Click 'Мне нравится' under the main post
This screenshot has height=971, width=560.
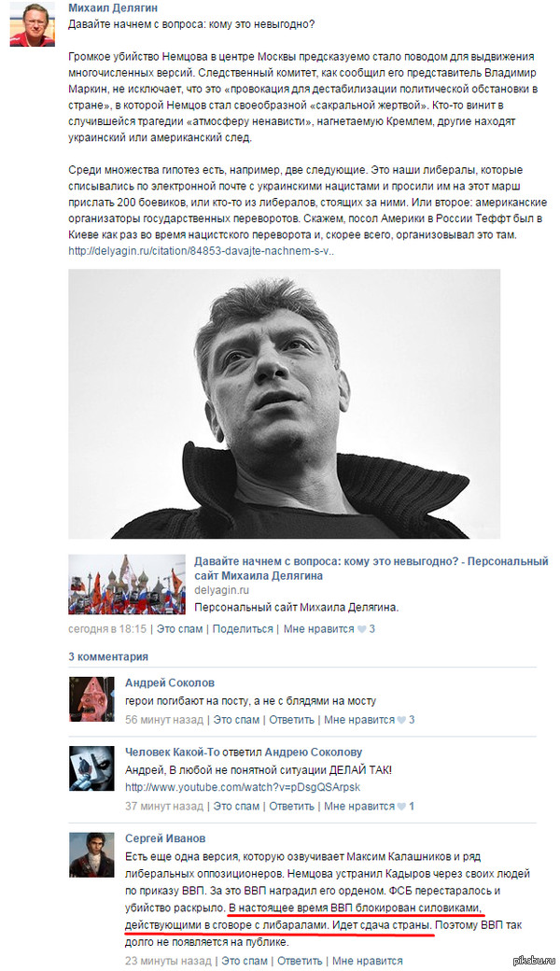click(x=318, y=628)
